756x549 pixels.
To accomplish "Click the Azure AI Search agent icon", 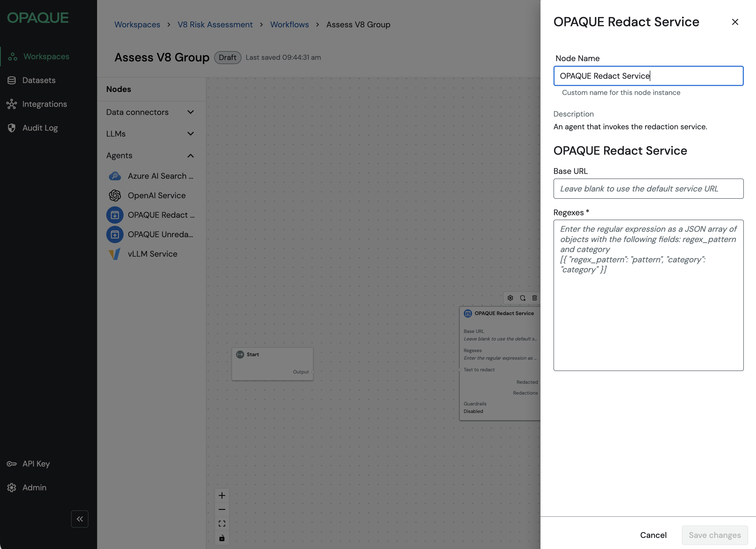I will click(115, 176).
